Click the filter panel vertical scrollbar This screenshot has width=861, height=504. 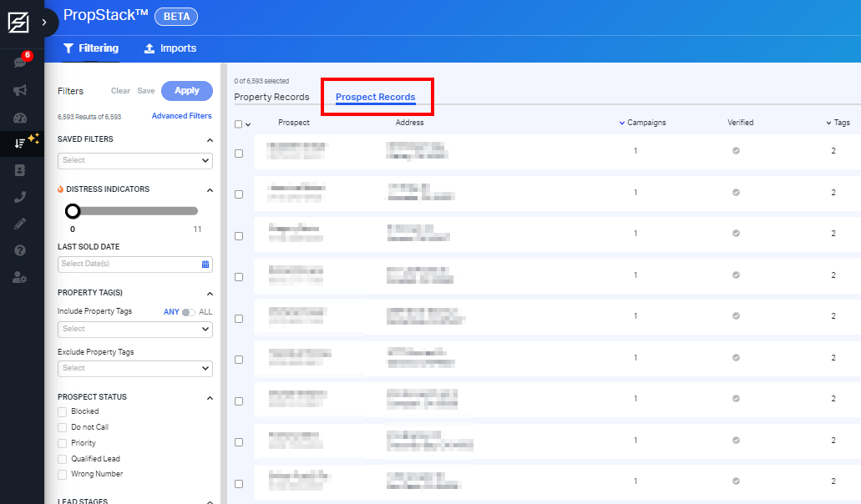pos(224,284)
